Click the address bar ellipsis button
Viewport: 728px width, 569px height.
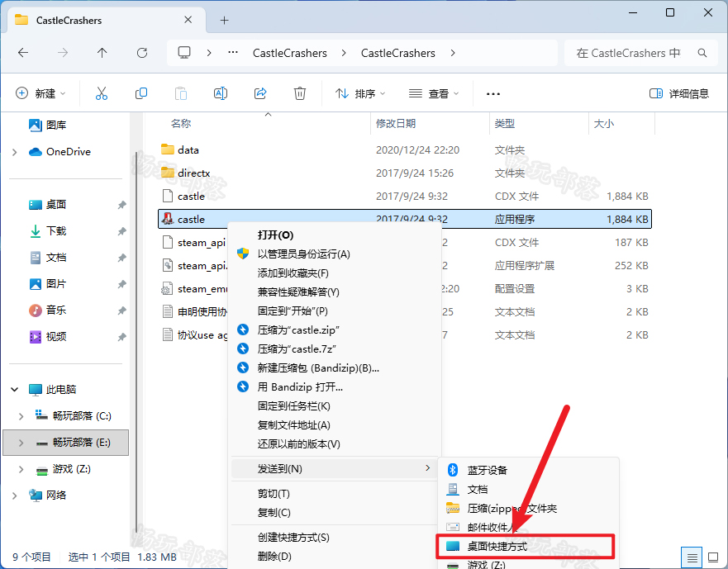233,53
